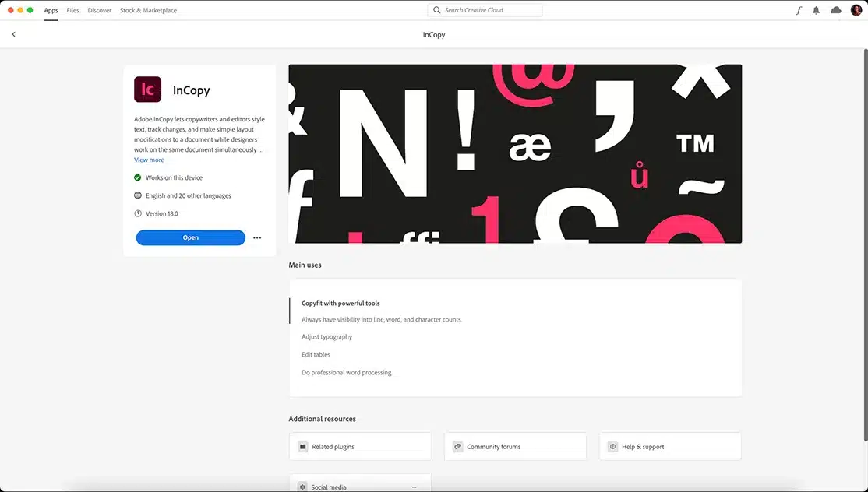Image resolution: width=868 pixels, height=492 pixels.
Task: Click the macOS green fullscreen button
Action: pos(30,10)
